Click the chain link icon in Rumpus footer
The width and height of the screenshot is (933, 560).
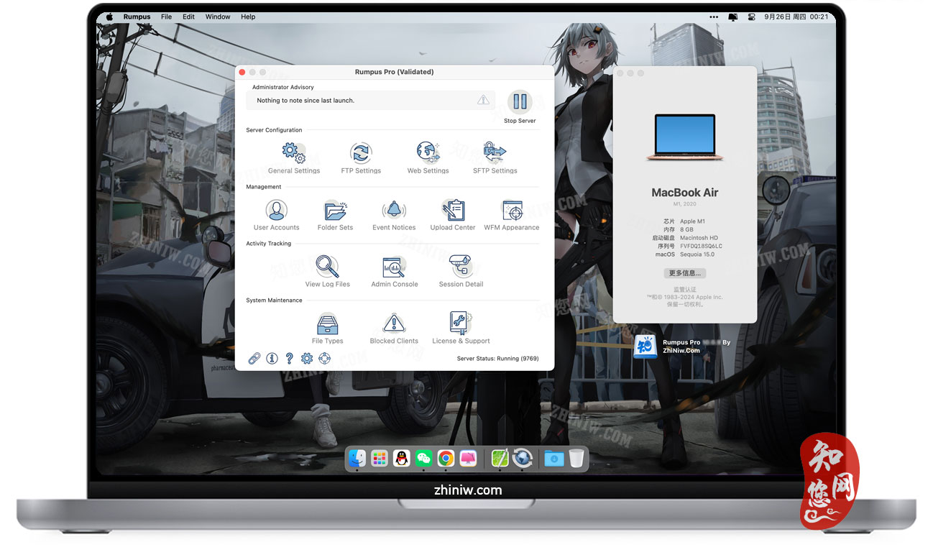254,358
